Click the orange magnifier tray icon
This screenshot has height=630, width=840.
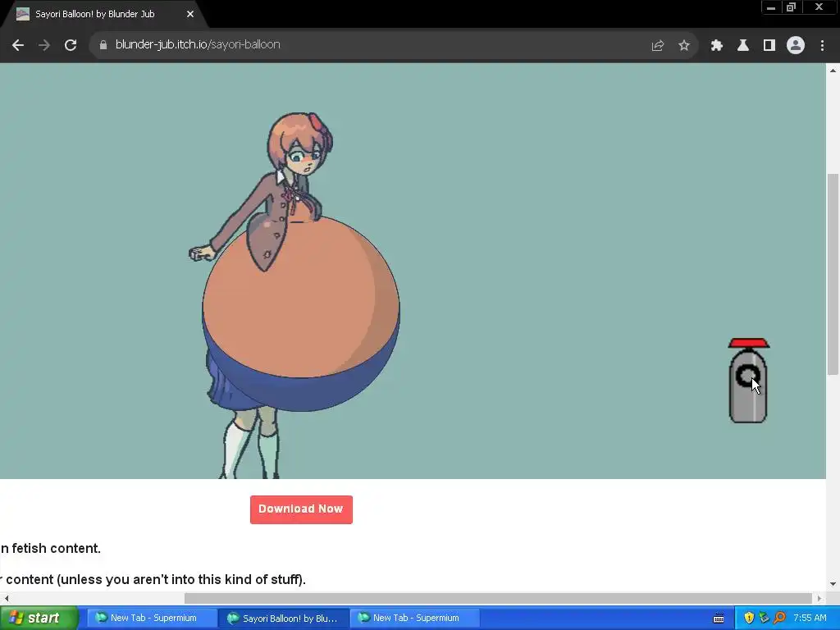click(x=779, y=619)
